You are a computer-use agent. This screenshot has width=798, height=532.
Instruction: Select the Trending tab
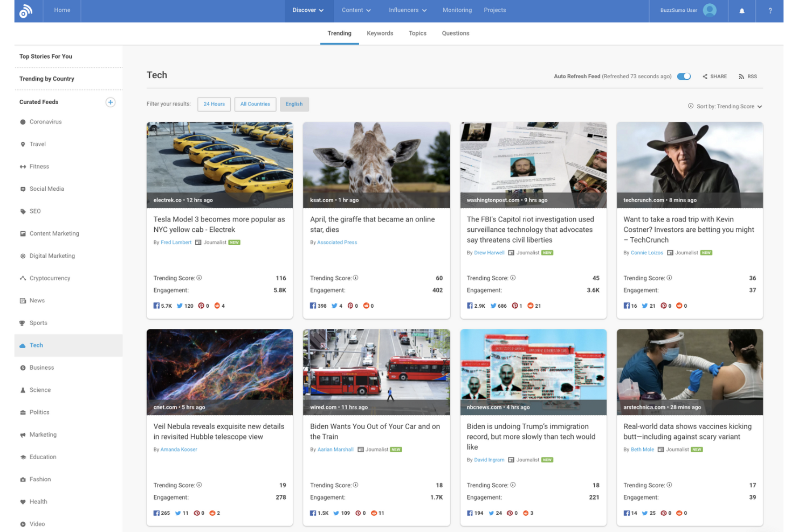point(340,33)
